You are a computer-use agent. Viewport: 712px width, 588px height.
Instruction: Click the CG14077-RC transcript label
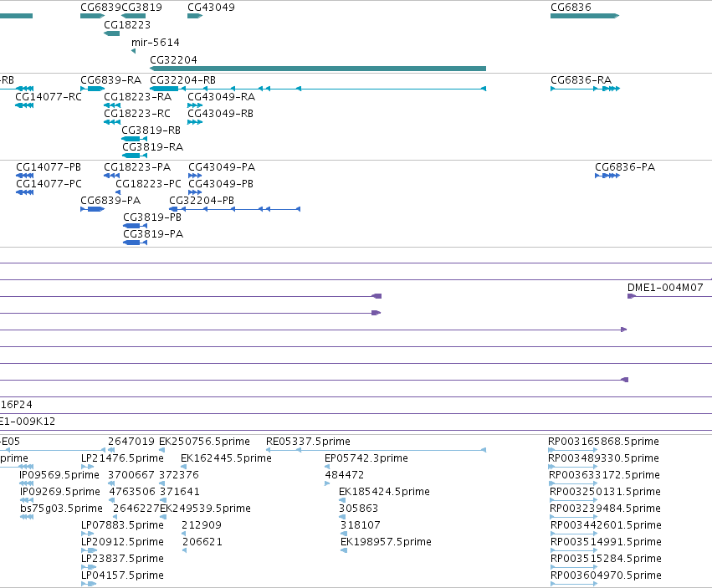(x=49, y=97)
